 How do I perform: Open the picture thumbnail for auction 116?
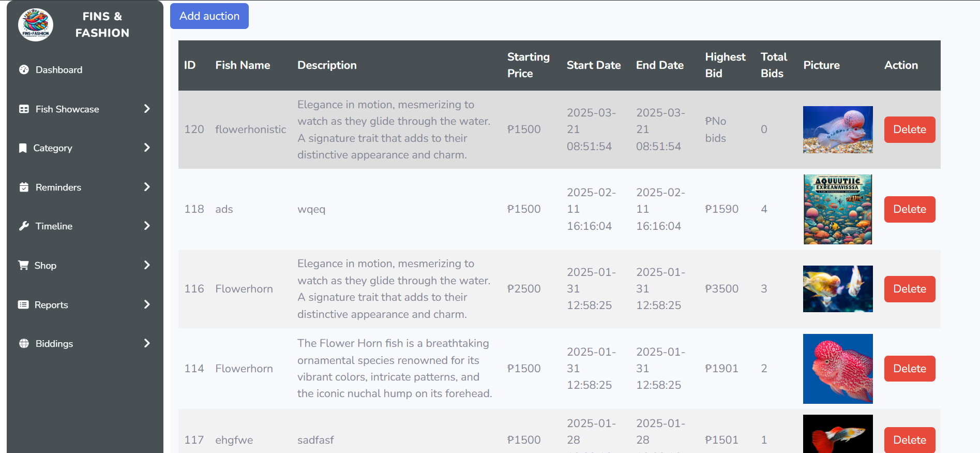[837, 289]
